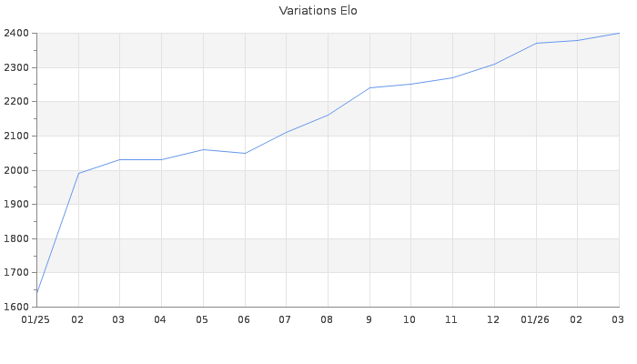Click the 10 label on the x-axis
The width and height of the screenshot is (637, 364).
[410, 319]
